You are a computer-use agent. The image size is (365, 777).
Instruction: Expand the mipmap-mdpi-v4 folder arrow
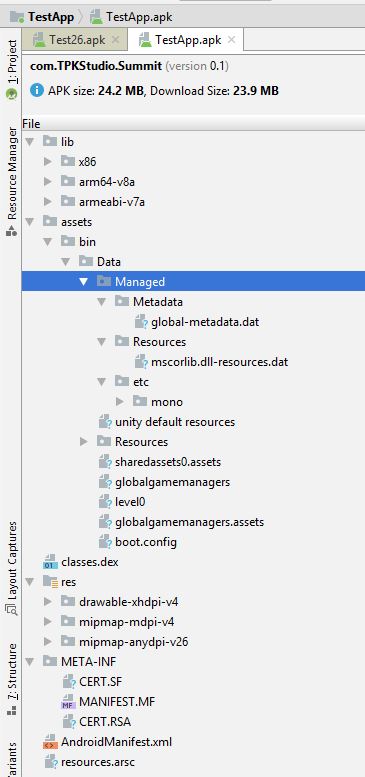coord(48,622)
